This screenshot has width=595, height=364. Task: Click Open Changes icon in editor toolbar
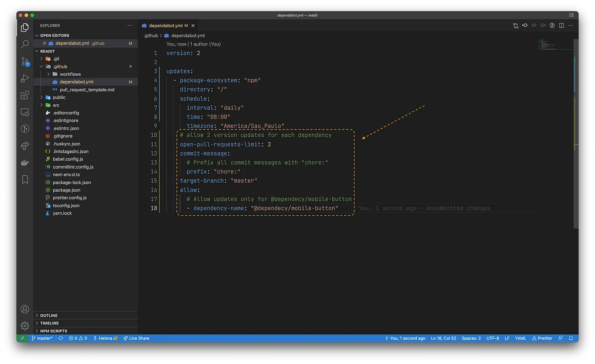pyautogui.click(x=516, y=25)
